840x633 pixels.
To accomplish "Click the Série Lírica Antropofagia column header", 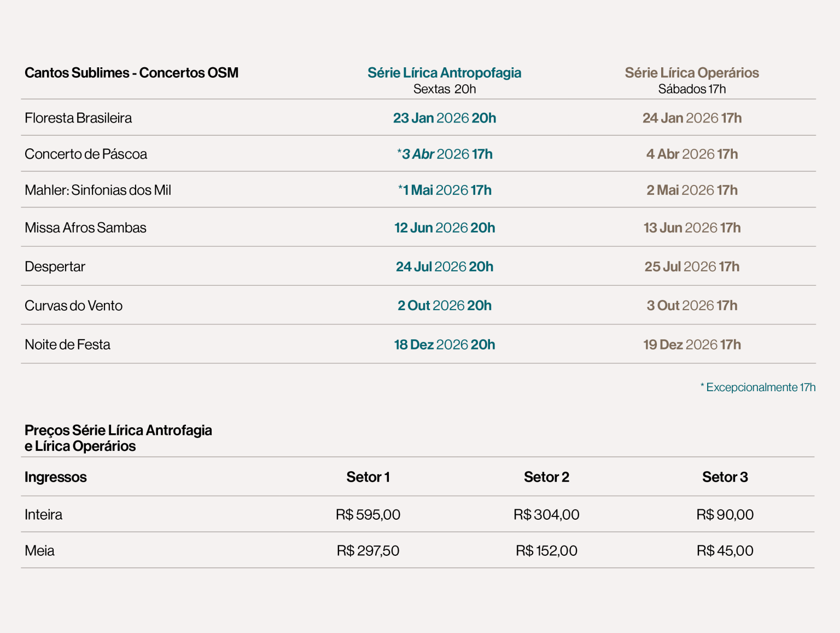I will [444, 73].
